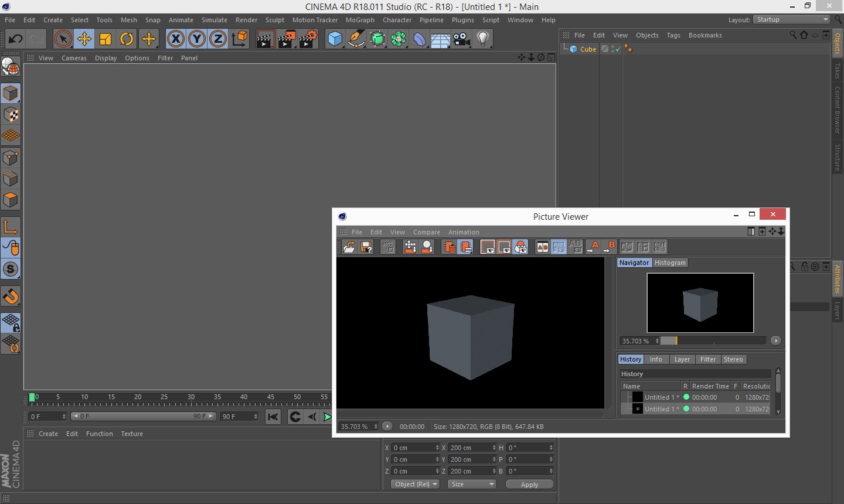Image resolution: width=844 pixels, height=504 pixels.
Task: Select the Move tool in the toolbar
Action: coord(84,39)
